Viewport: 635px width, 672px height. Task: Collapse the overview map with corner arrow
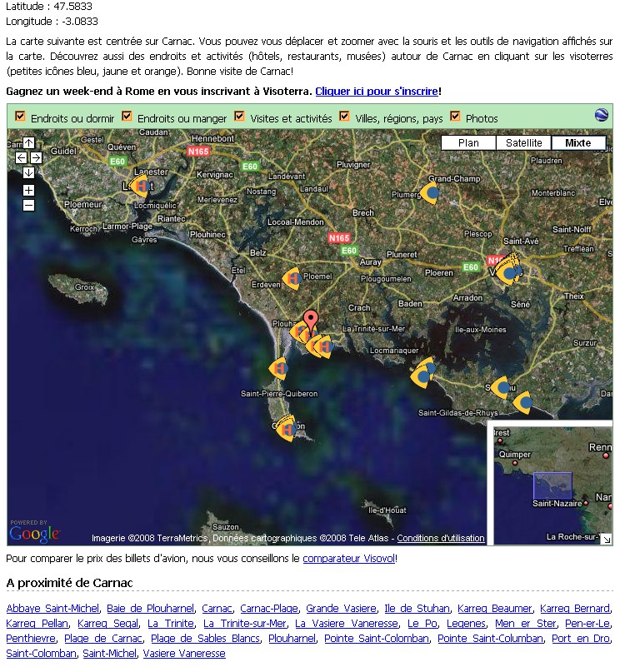(x=607, y=539)
